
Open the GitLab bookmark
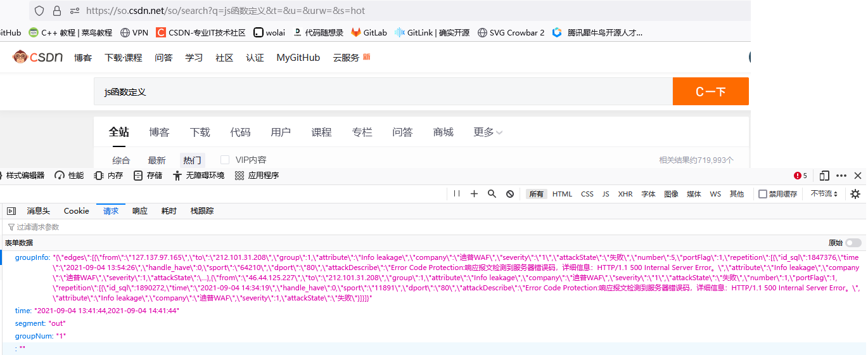pos(369,32)
